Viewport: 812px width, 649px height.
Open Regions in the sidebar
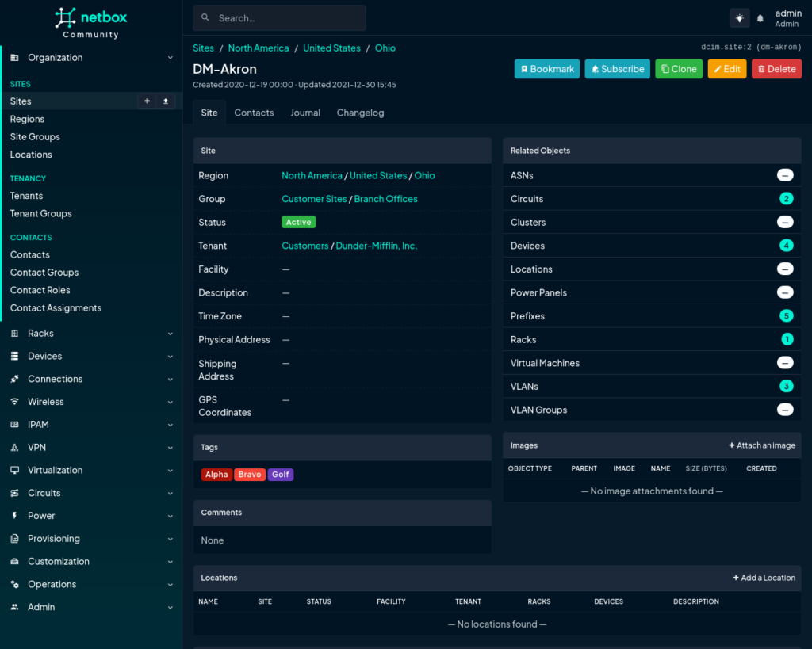click(27, 119)
